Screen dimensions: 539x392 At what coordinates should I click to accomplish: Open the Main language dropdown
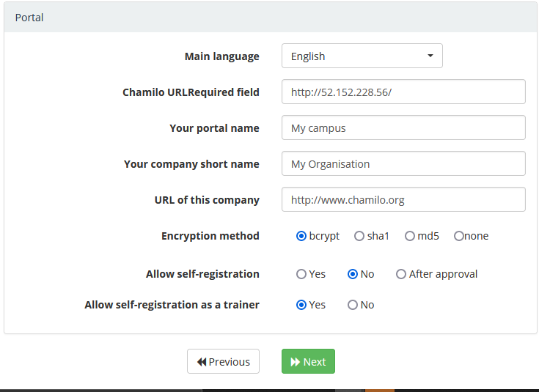(x=362, y=56)
